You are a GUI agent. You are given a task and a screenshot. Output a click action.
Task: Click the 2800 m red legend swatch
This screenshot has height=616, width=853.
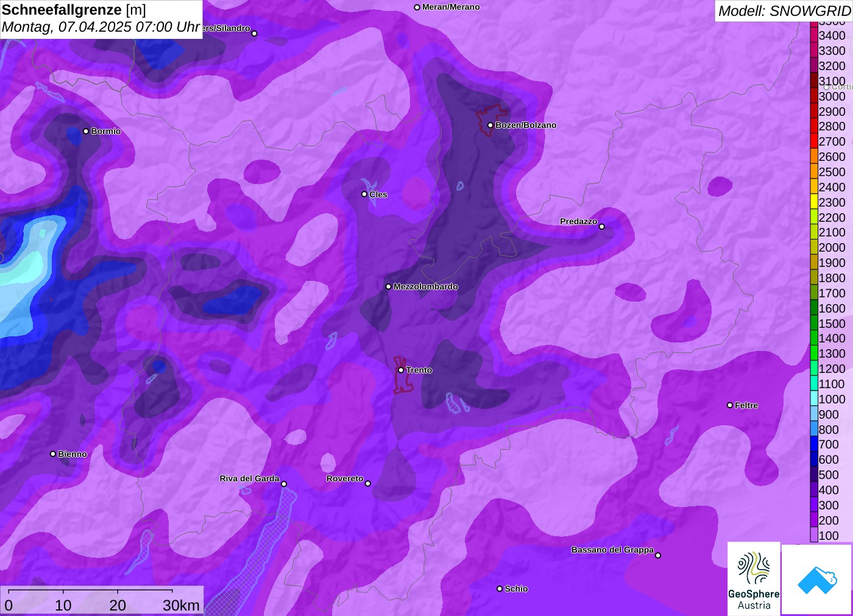[814, 126]
